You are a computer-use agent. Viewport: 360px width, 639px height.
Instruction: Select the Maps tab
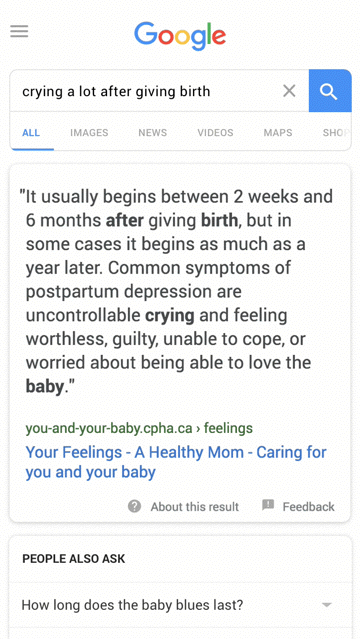pyautogui.click(x=278, y=132)
